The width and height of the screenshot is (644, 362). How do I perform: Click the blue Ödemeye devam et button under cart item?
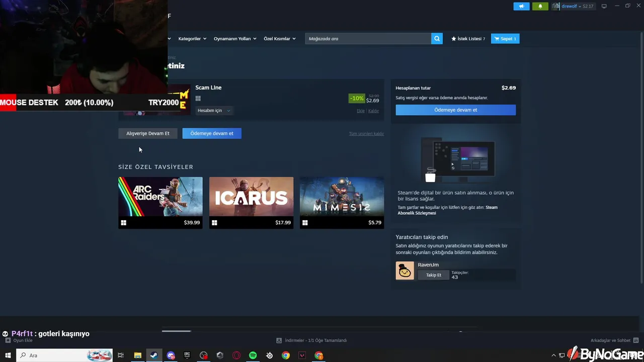(212, 133)
